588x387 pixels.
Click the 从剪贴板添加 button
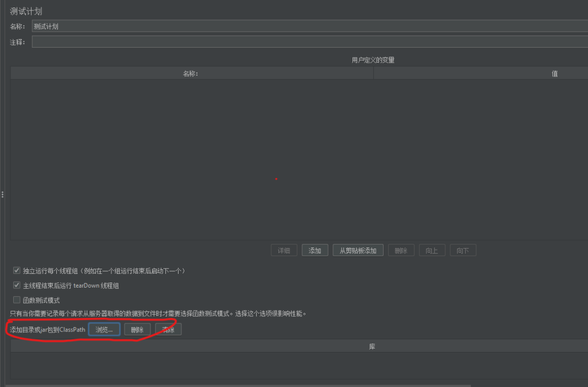358,251
